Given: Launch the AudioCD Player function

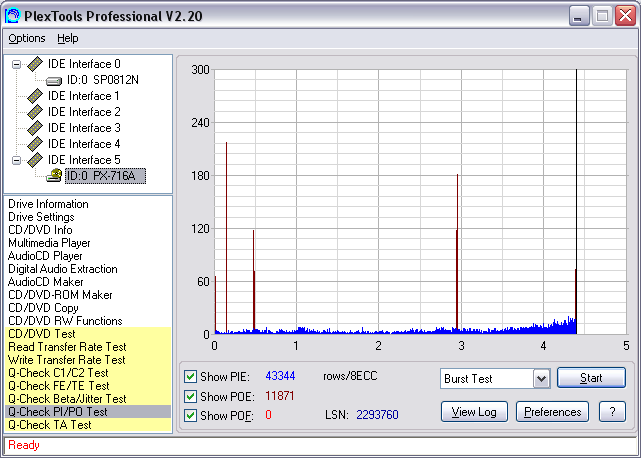Looking at the screenshot, I should point(45,256).
